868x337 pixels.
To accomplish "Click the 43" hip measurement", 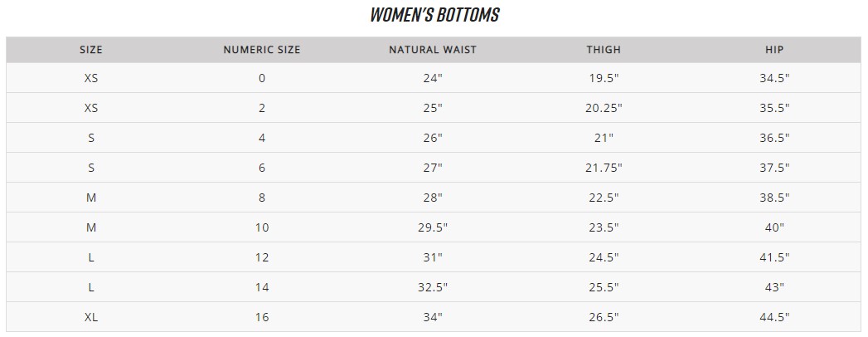I will (x=774, y=287).
